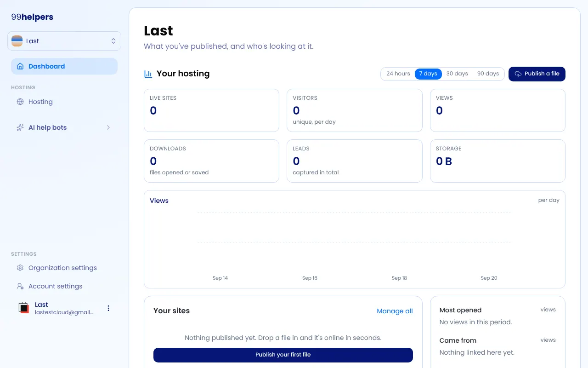588x368 pixels.
Task: Click Publish your first file button
Action: (x=283, y=355)
